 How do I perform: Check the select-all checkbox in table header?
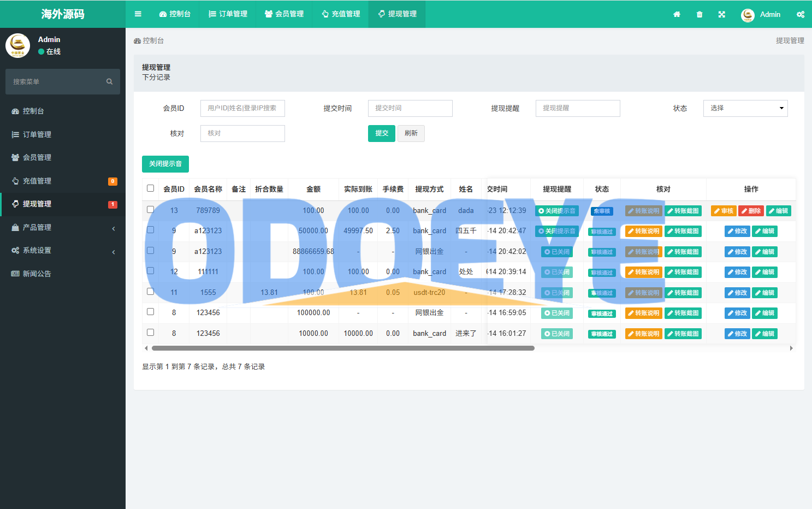pos(151,188)
